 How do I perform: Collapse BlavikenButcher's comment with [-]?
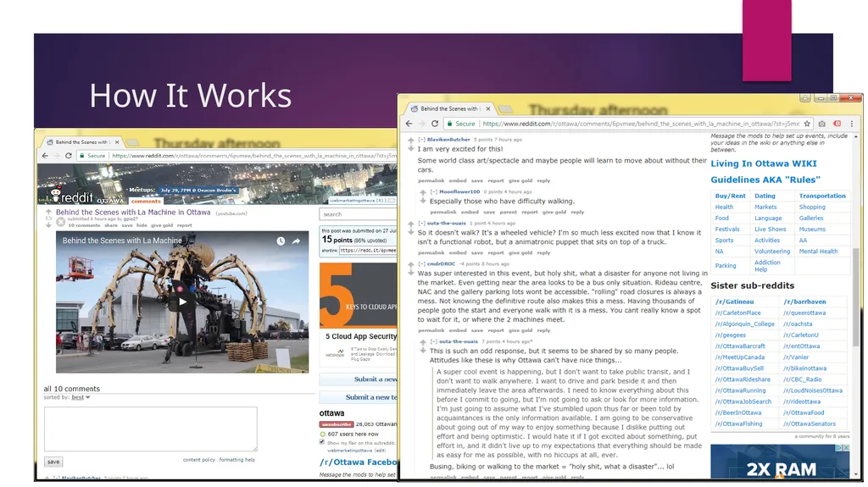tap(421, 140)
